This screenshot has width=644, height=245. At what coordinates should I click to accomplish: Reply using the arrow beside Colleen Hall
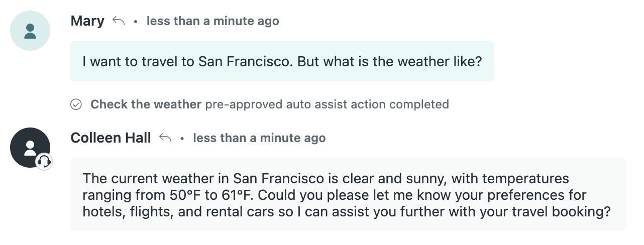(165, 138)
